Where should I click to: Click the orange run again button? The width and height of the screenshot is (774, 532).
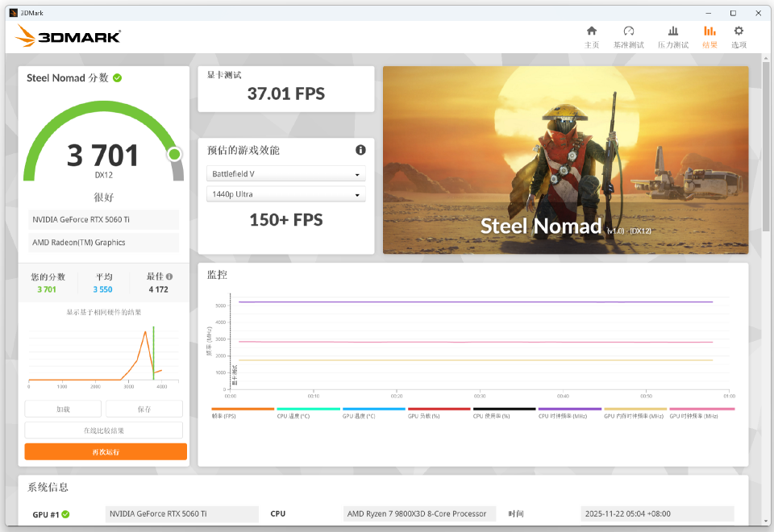click(x=106, y=451)
